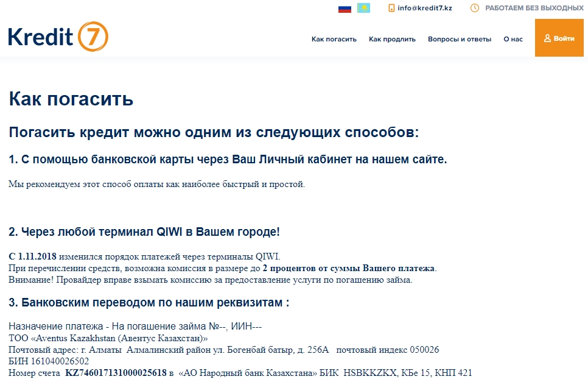Go to "Как продлить" in navigation

392,39
